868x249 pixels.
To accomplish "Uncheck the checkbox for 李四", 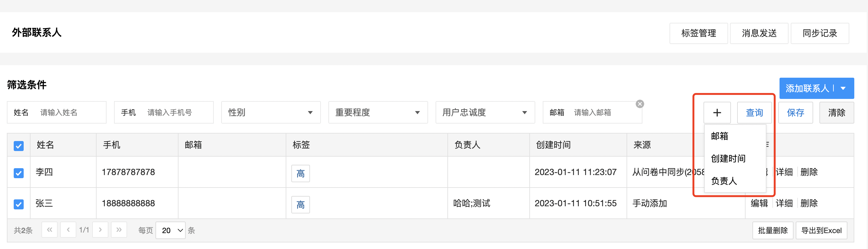I will (18, 173).
